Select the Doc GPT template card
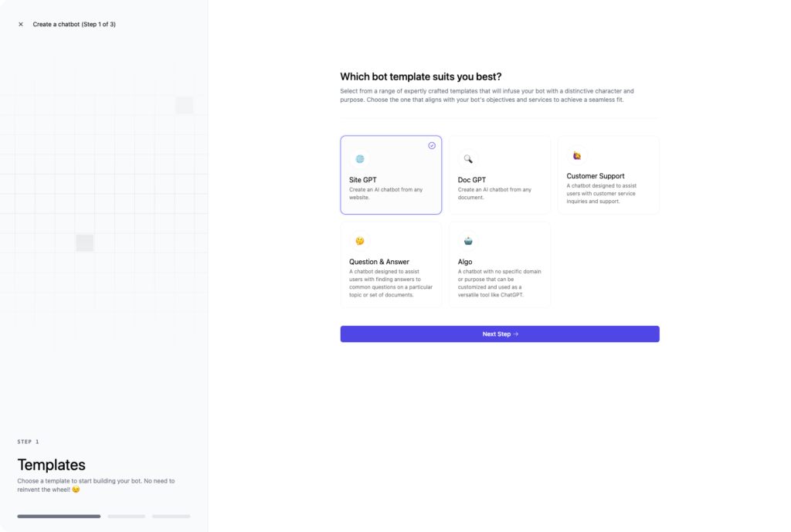 (500, 175)
